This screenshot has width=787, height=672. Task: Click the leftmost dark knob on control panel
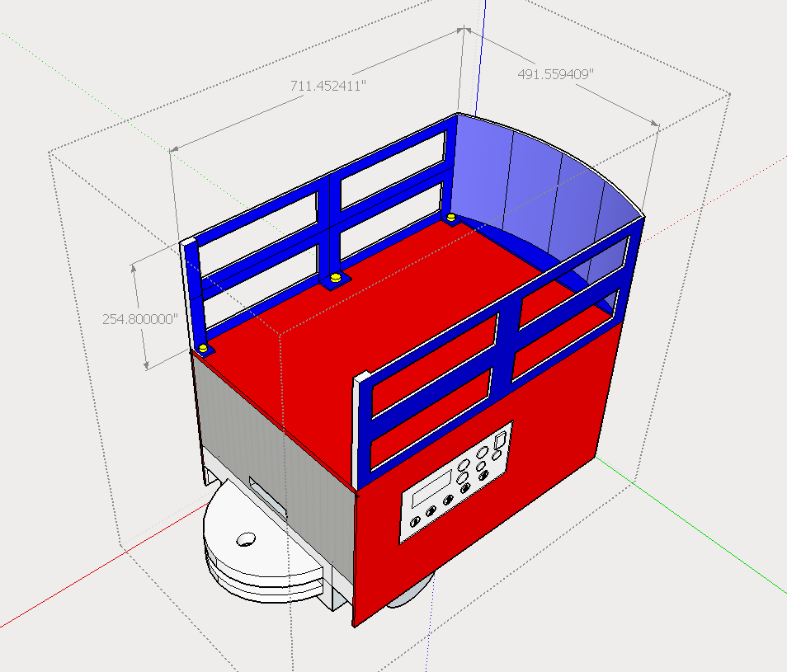pyautogui.click(x=415, y=519)
